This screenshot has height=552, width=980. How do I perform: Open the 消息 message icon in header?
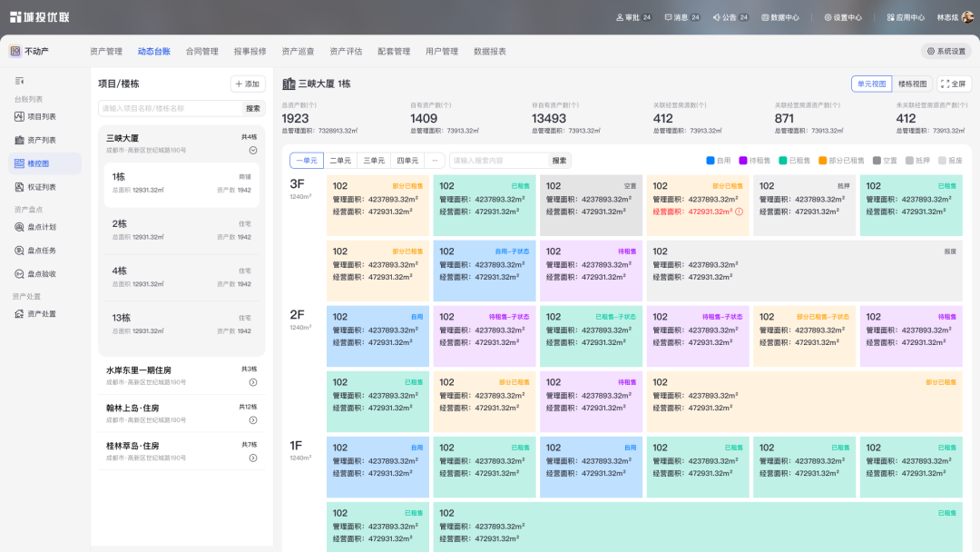pos(667,17)
